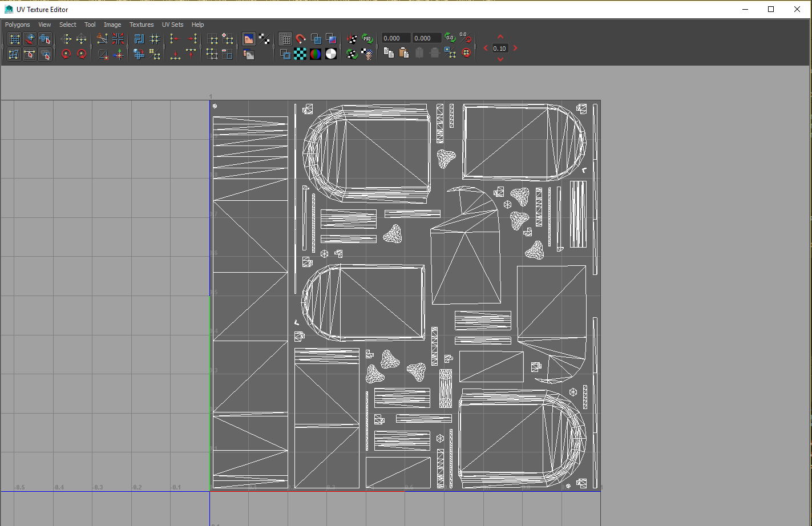The image size is (812, 526).
Task: Toggle dimmed image display
Action: [x=248, y=54]
